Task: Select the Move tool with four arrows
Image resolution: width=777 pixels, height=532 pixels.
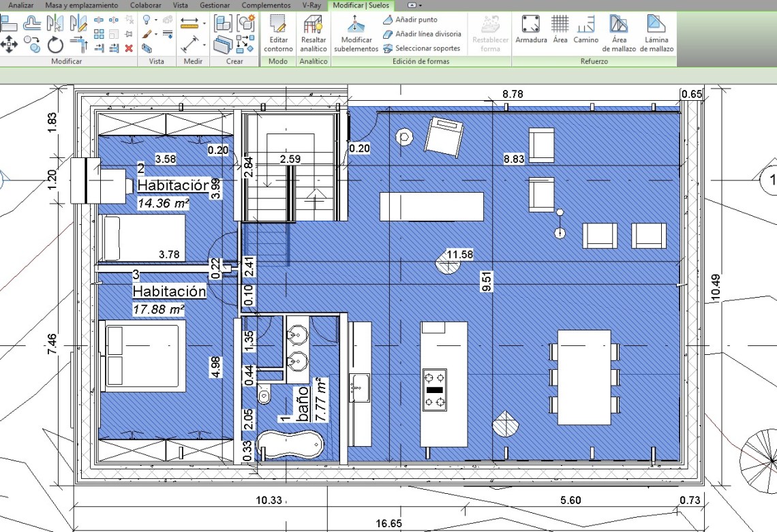Action: 9,46
